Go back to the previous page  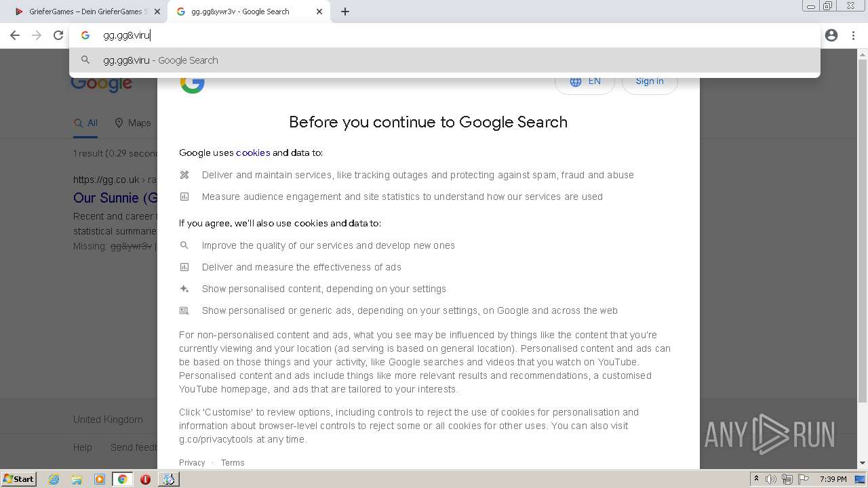[15, 35]
